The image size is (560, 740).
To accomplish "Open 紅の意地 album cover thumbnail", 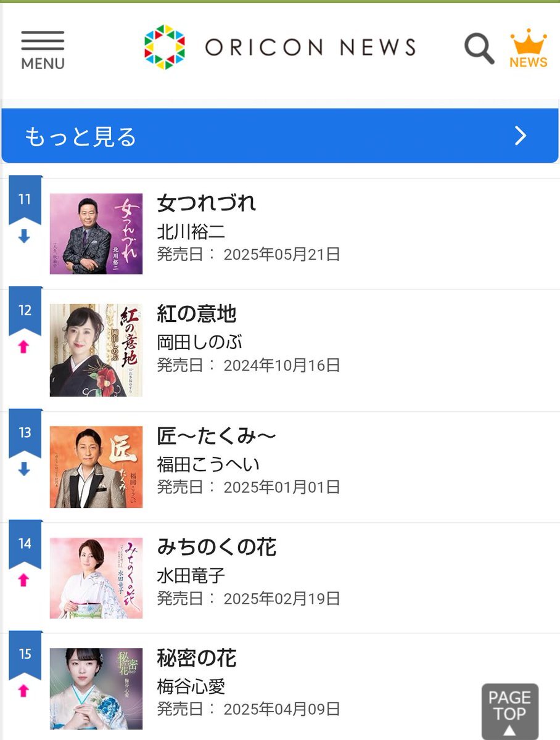I will tap(96, 350).
